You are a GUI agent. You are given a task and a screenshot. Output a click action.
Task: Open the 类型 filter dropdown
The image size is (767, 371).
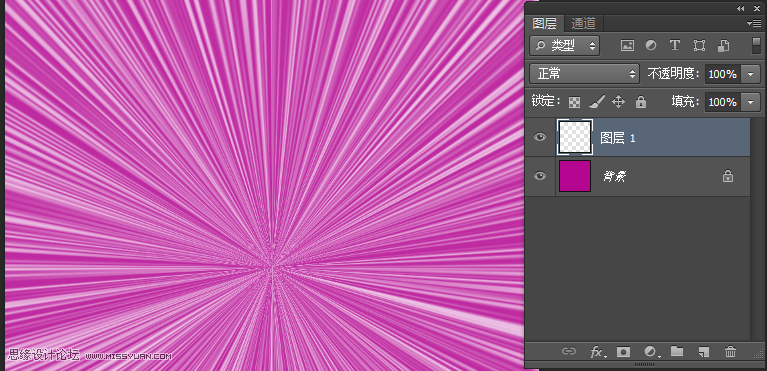(x=564, y=46)
